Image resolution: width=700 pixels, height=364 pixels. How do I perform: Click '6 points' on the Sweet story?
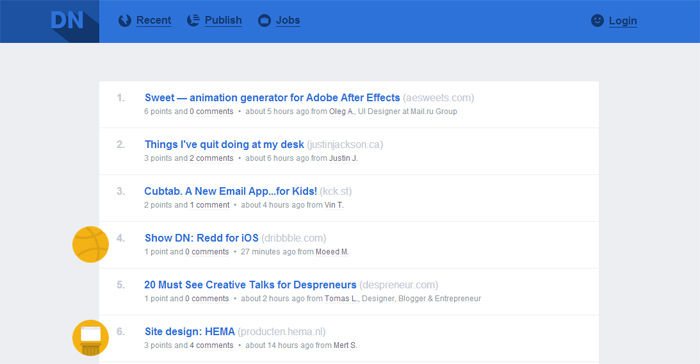[158, 111]
